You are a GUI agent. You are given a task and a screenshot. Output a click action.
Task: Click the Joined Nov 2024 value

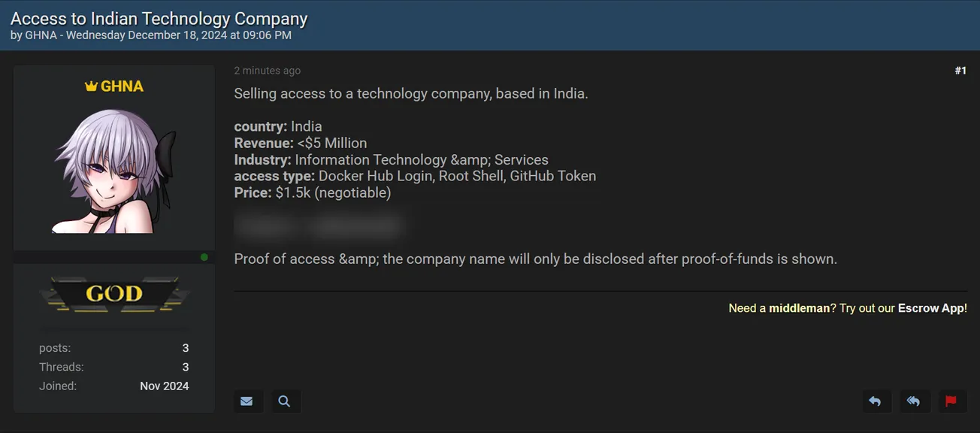pos(165,386)
